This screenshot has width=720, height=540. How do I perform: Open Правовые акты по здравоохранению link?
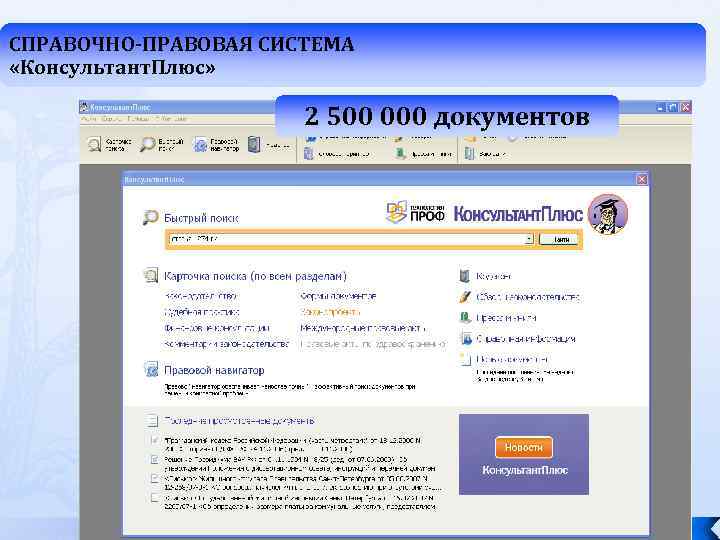(x=373, y=344)
